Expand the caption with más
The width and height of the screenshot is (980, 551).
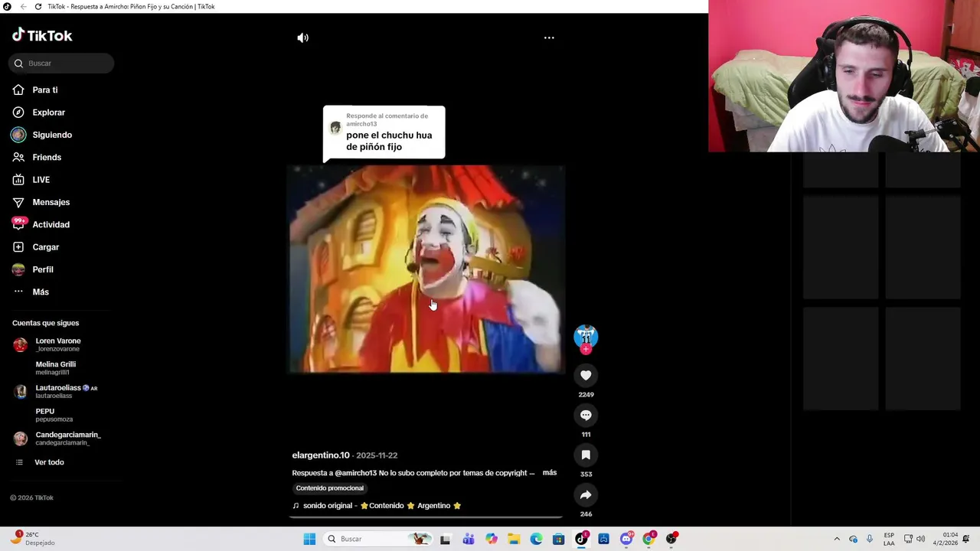pos(550,473)
